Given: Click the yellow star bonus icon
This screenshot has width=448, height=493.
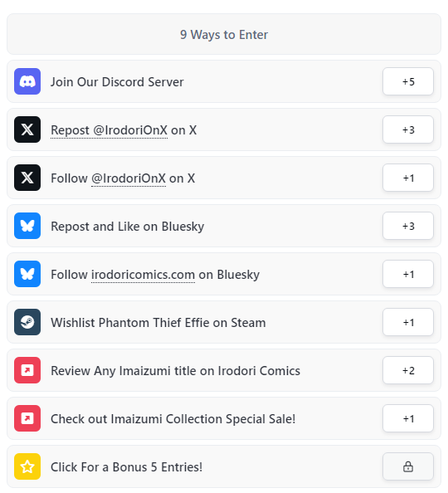Looking at the screenshot, I should (x=27, y=466).
